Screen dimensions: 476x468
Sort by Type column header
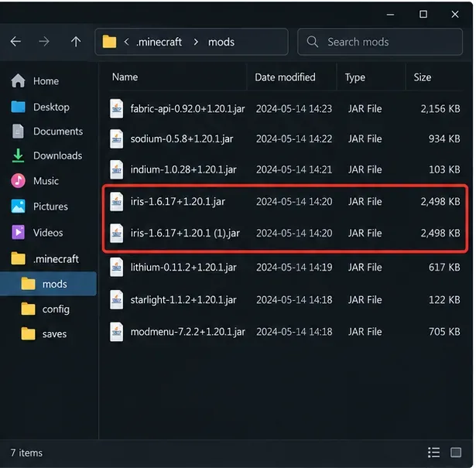355,77
